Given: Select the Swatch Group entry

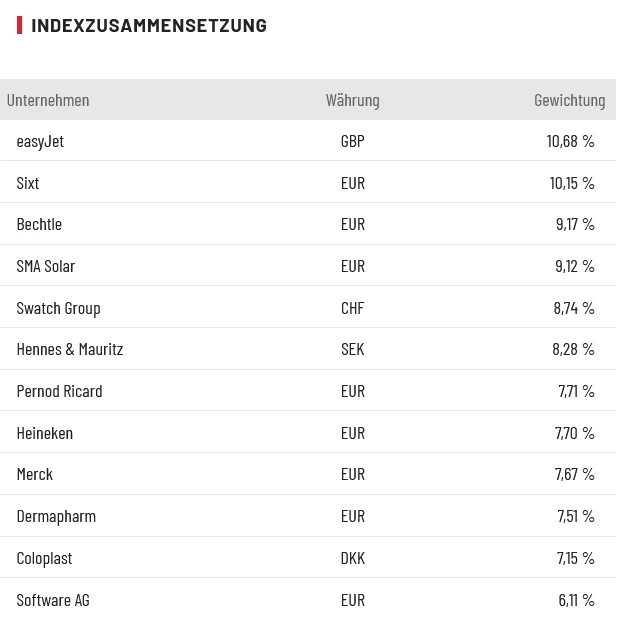Looking at the screenshot, I should (x=58, y=308).
